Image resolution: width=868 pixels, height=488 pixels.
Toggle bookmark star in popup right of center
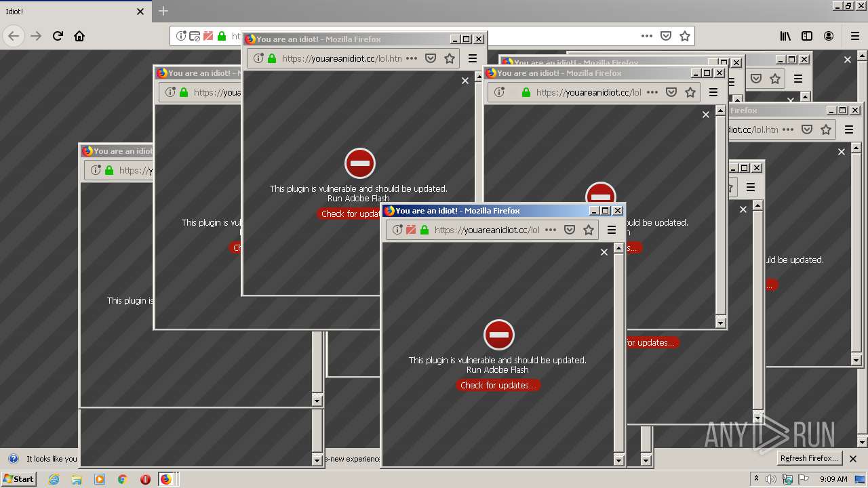pos(690,92)
